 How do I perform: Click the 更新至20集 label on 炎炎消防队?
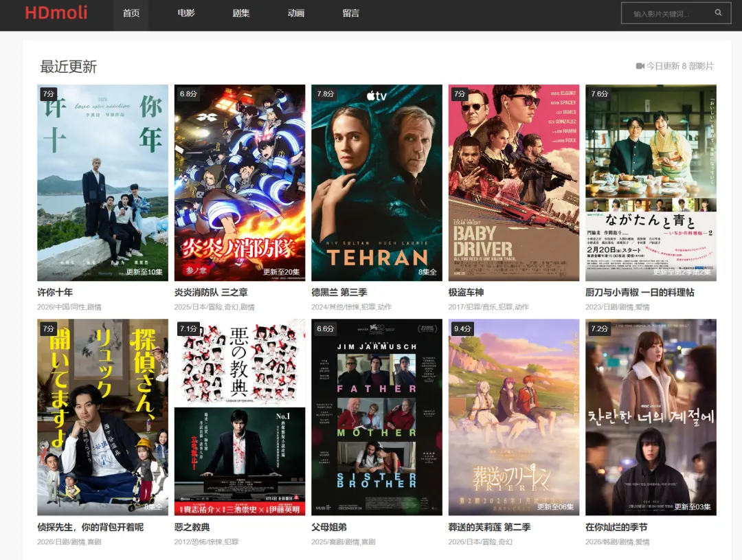point(282,272)
